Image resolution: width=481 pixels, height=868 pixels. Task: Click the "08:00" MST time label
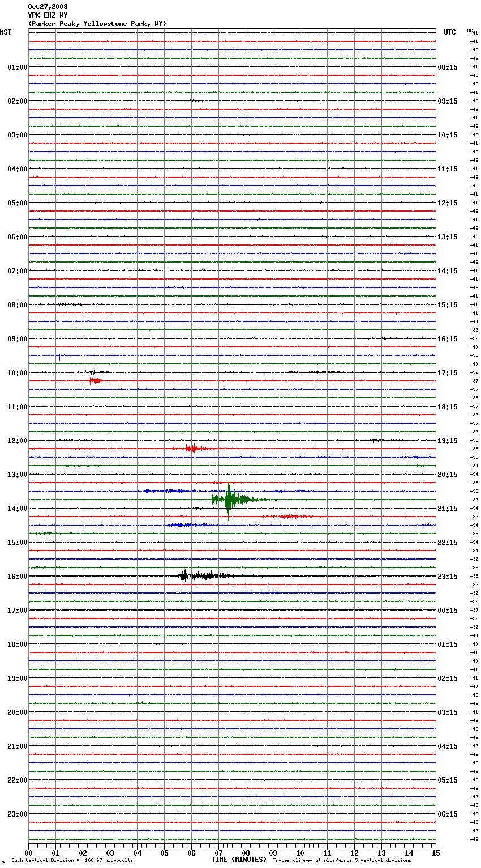coord(18,305)
